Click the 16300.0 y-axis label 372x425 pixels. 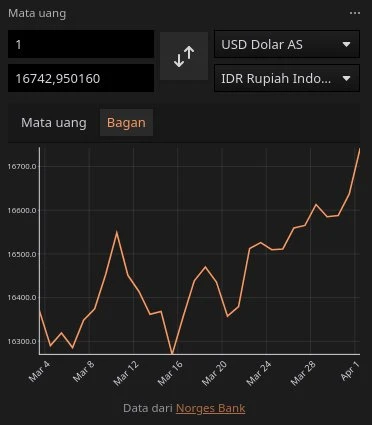coord(22,342)
